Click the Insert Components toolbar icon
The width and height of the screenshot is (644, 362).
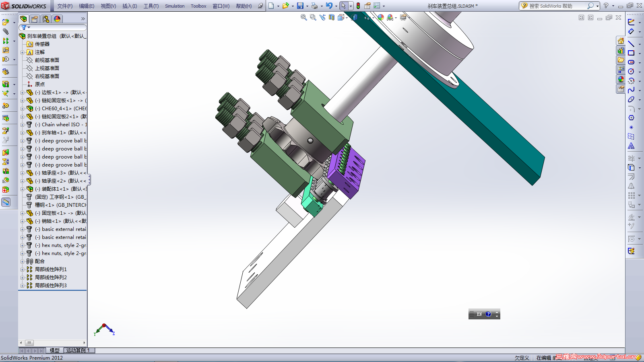coord(6,22)
